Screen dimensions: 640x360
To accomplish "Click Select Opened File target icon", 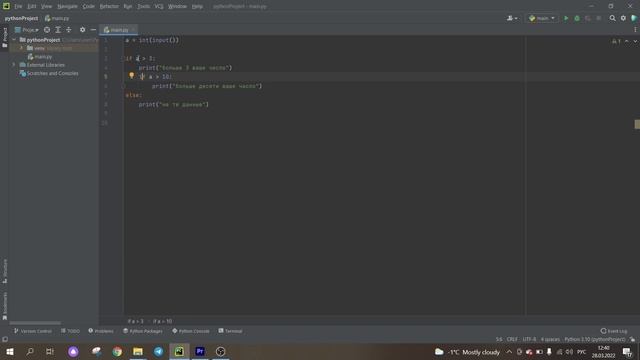I will pos(47,30).
